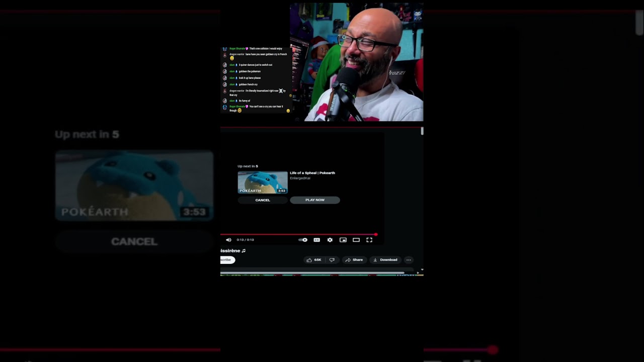644x362 pixels.
Task: Mute the video with the volume icon
Action: coord(228,240)
